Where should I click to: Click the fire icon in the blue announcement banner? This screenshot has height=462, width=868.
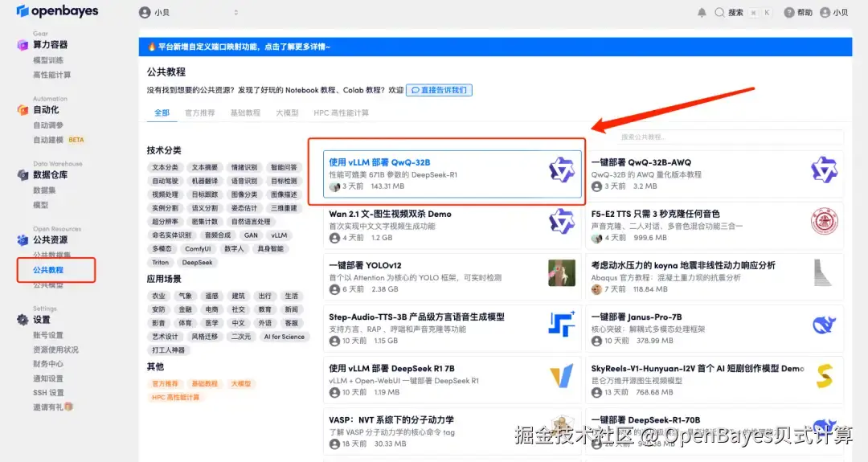point(151,47)
